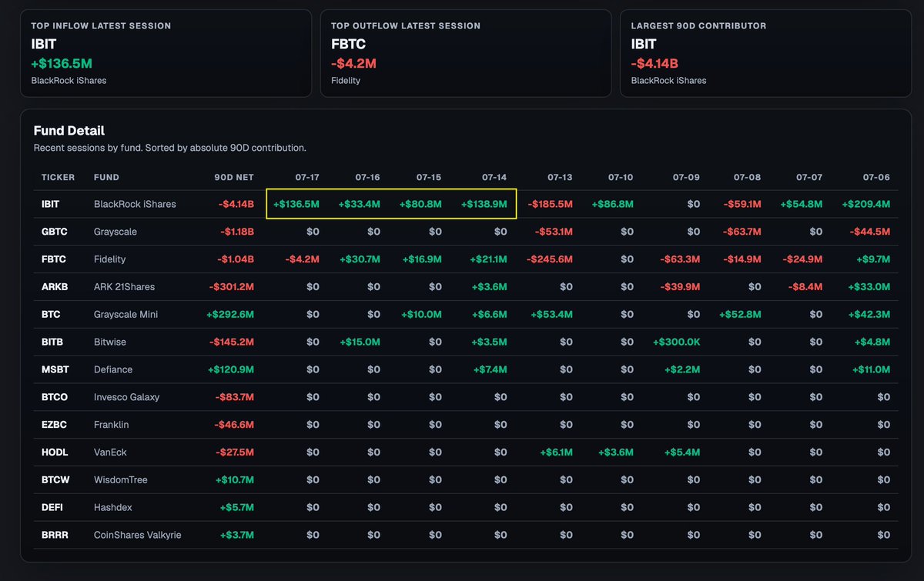924x581 pixels.
Task: Click HODL's +$6.1M cell on 07-13
Action: [x=556, y=452]
